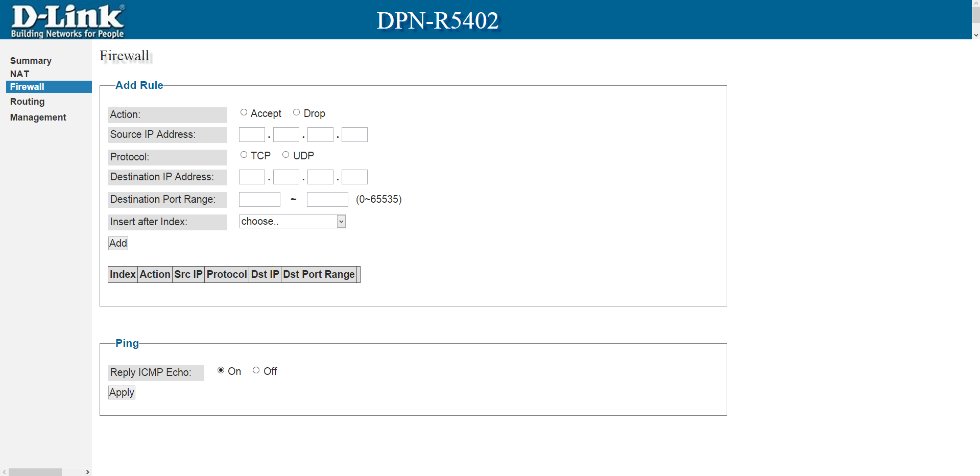The height and width of the screenshot is (476, 980).
Task: Open the Insert after Index dropdown
Action: click(x=292, y=221)
